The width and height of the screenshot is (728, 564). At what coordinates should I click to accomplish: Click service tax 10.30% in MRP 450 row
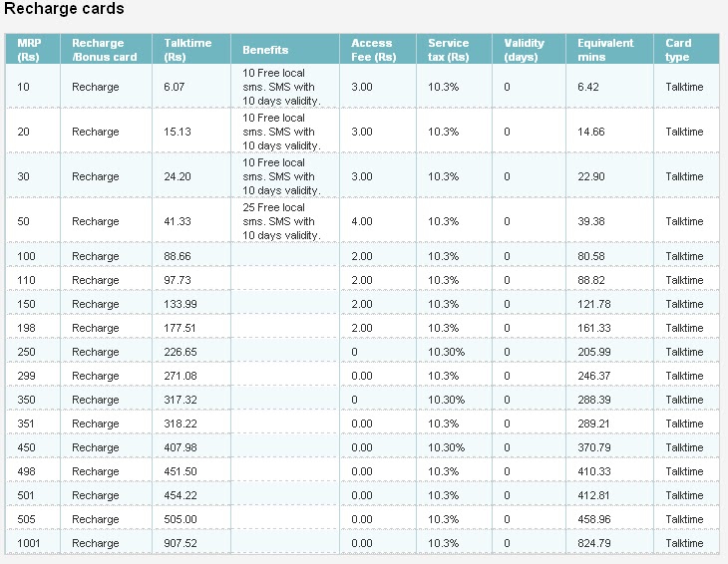pyautogui.click(x=446, y=447)
